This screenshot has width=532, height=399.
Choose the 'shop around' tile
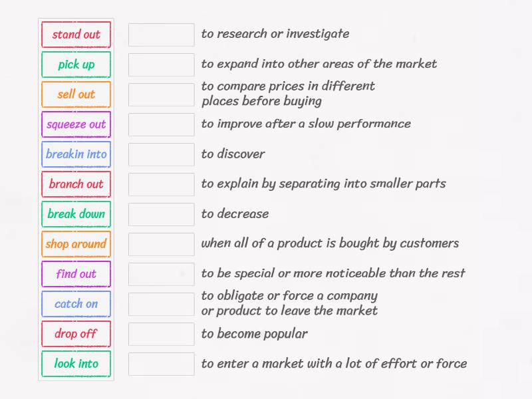pyautogui.click(x=76, y=244)
